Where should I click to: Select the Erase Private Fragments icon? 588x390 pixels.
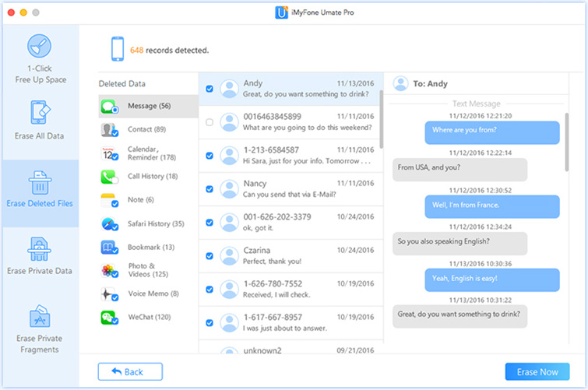point(40,316)
